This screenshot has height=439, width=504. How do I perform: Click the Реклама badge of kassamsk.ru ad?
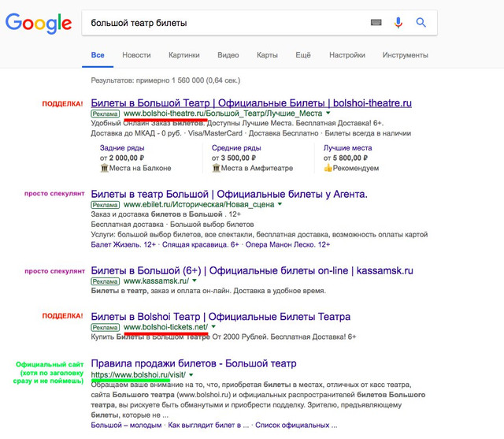click(106, 281)
